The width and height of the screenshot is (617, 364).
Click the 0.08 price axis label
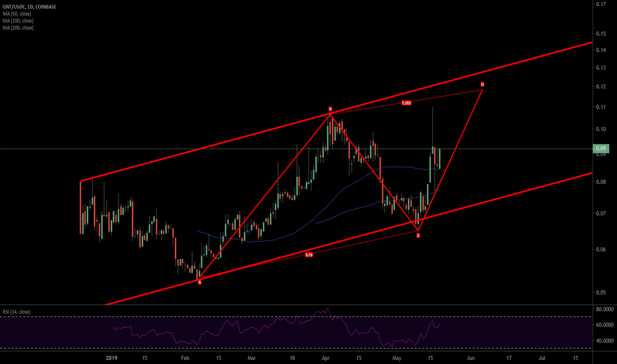[x=601, y=182]
